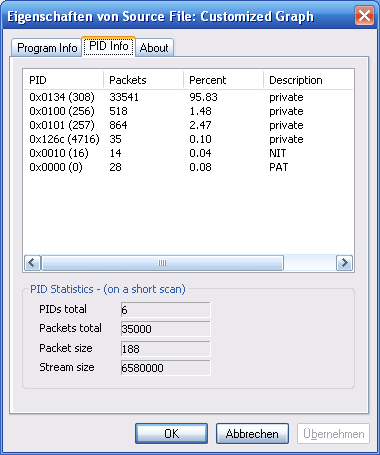Click the packets value 864
This screenshot has height=455, width=380.
pos(118,125)
